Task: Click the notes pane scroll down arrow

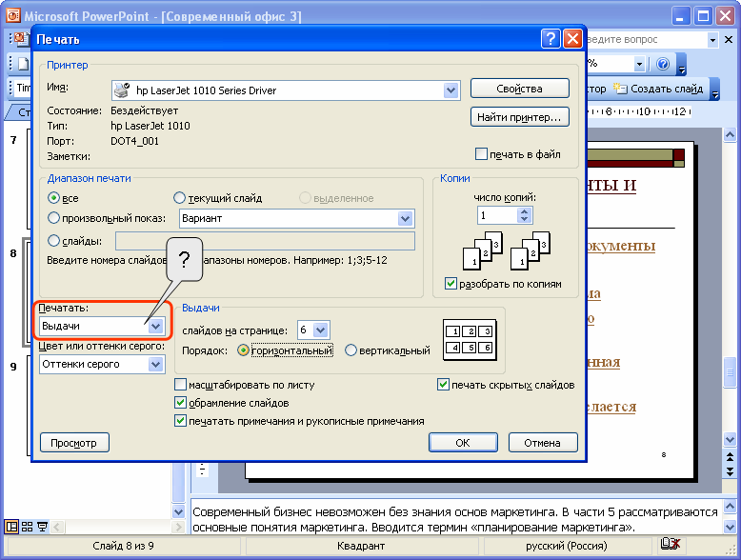Action: pos(730,526)
